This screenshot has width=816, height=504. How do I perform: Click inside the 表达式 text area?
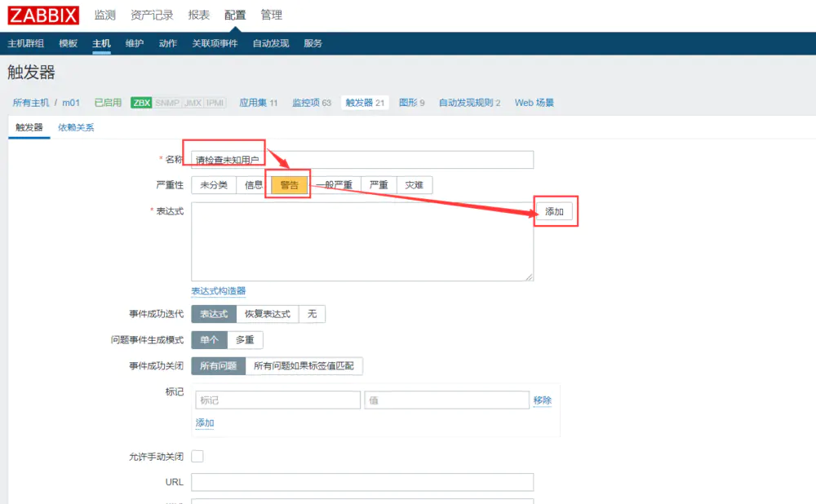[x=362, y=241]
